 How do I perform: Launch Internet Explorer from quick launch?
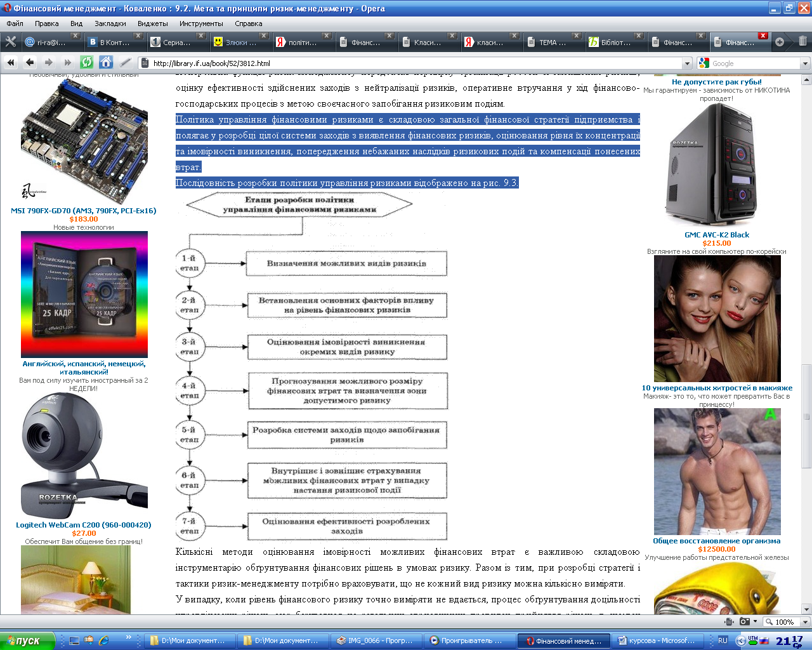pyautogui.click(x=103, y=640)
